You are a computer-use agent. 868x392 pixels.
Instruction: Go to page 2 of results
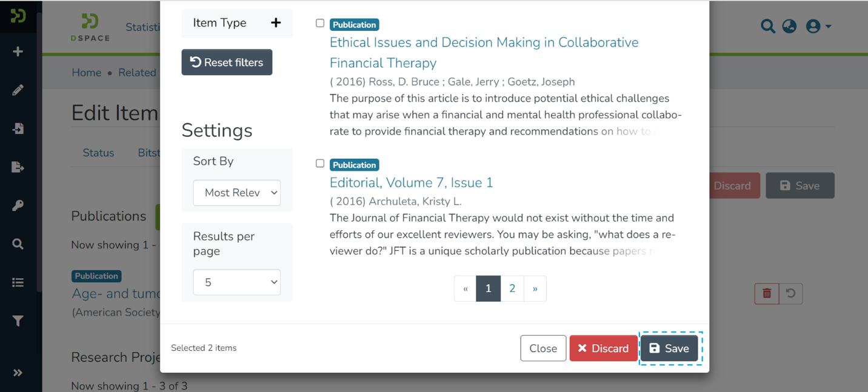point(512,288)
